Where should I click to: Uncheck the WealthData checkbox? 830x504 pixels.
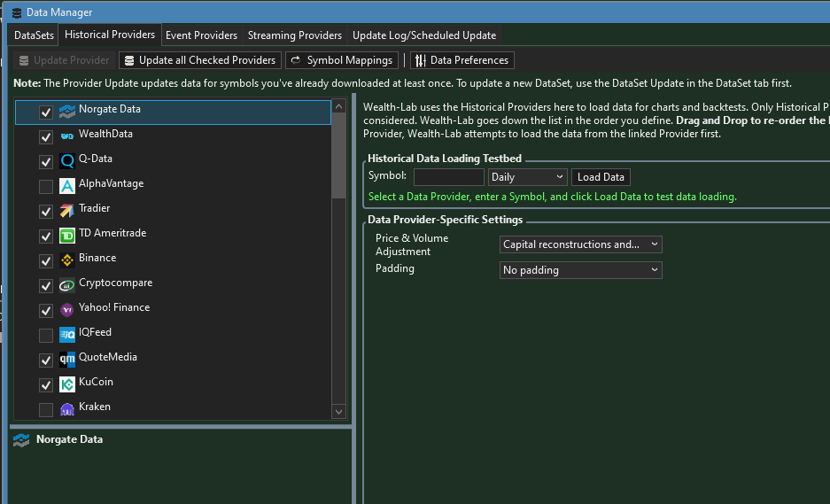coord(46,137)
